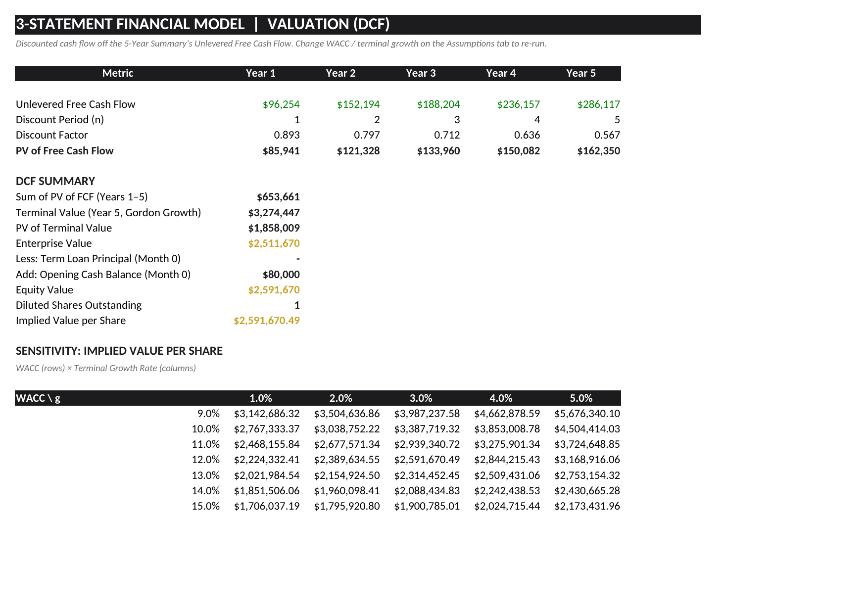Select the PV value $133,960

pyautogui.click(x=438, y=151)
